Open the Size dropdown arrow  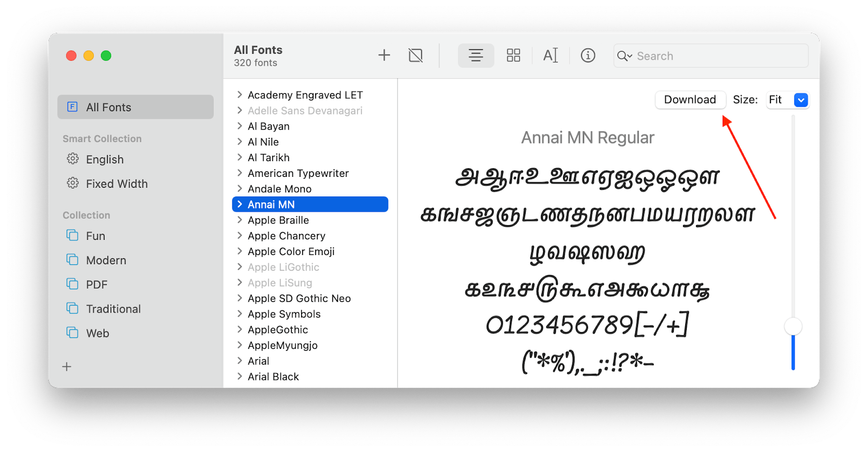(801, 100)
